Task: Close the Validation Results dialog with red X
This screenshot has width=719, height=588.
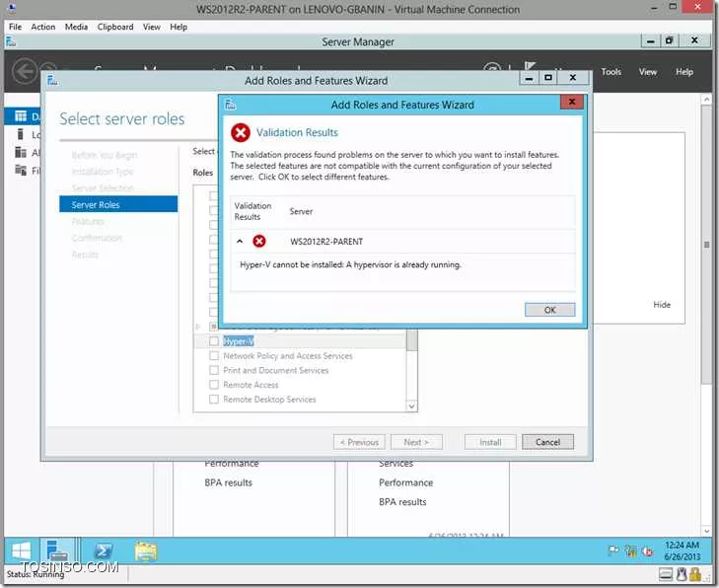Action: (x=571, y=102)
